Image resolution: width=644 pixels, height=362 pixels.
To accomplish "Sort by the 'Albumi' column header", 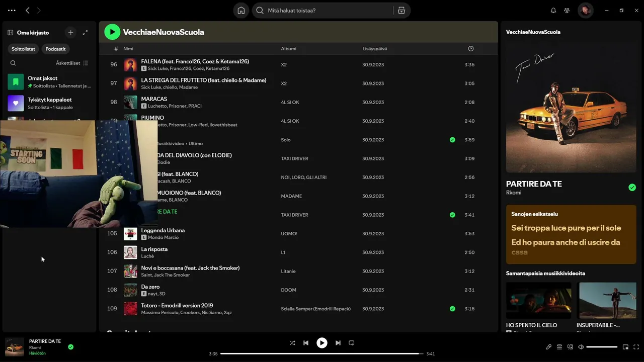I will 288,49.
